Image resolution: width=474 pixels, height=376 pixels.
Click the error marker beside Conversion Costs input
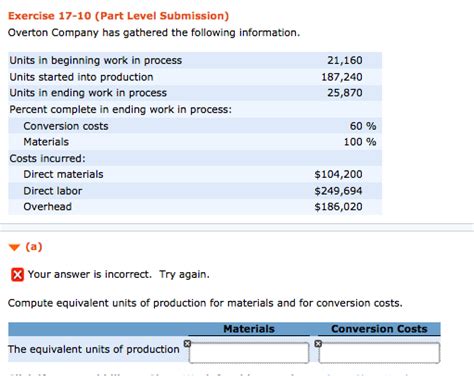click(318, 343)
